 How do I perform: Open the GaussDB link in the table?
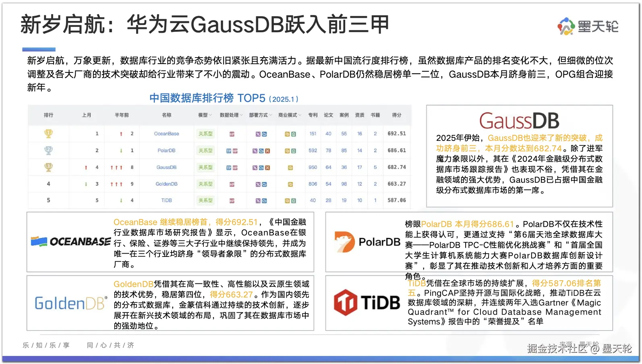pos(166,167)
